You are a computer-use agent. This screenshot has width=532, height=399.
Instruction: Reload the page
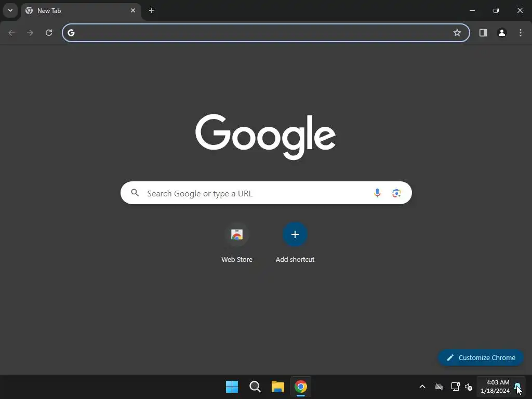(49, 33)
